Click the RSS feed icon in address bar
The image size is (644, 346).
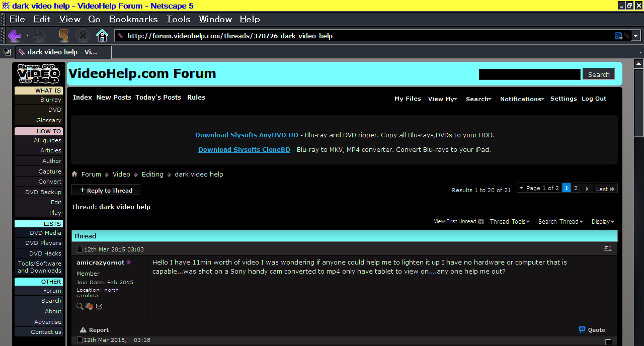(x=618, y=36)
